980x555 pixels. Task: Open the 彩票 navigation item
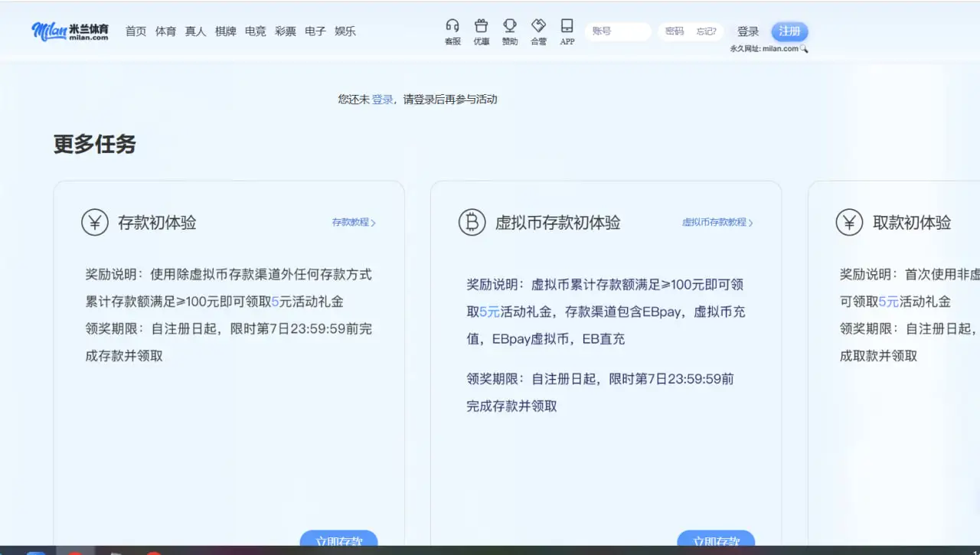(285, 31)
